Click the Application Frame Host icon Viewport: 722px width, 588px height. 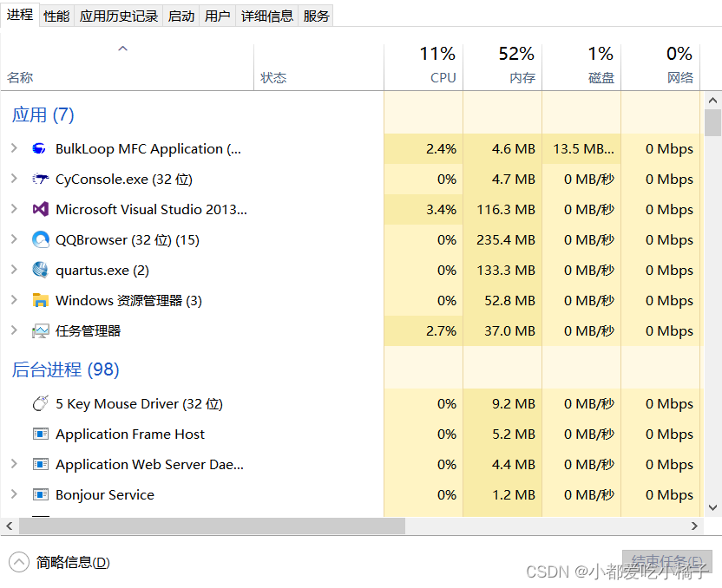[41, 434]
